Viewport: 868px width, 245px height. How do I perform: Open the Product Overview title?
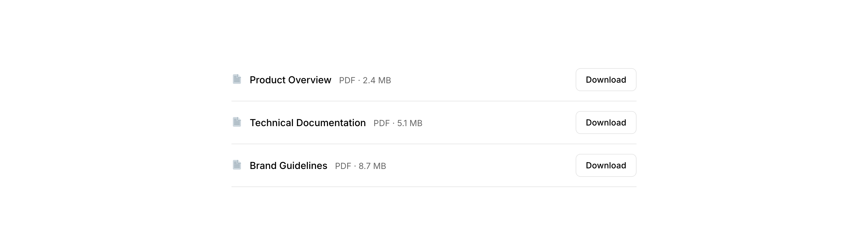(x=290, y=80)
